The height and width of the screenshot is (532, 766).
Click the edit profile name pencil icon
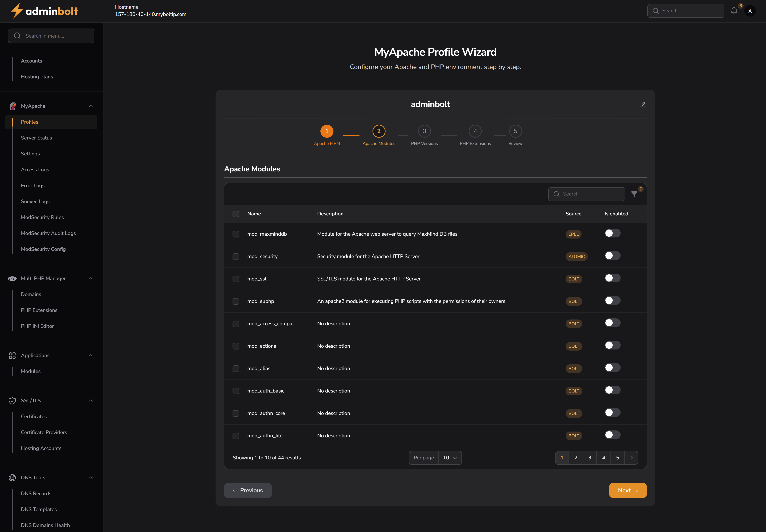(x=643, y=104)
